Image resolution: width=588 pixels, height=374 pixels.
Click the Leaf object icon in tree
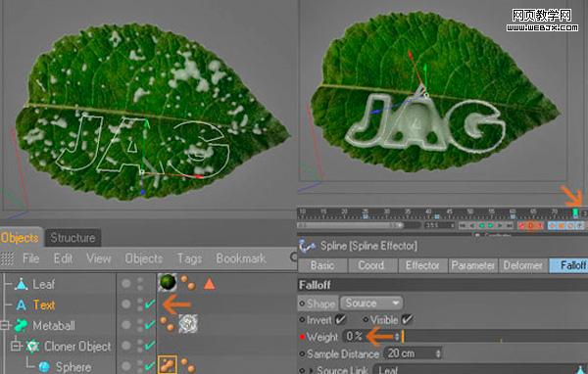click(x=22, y=284)
